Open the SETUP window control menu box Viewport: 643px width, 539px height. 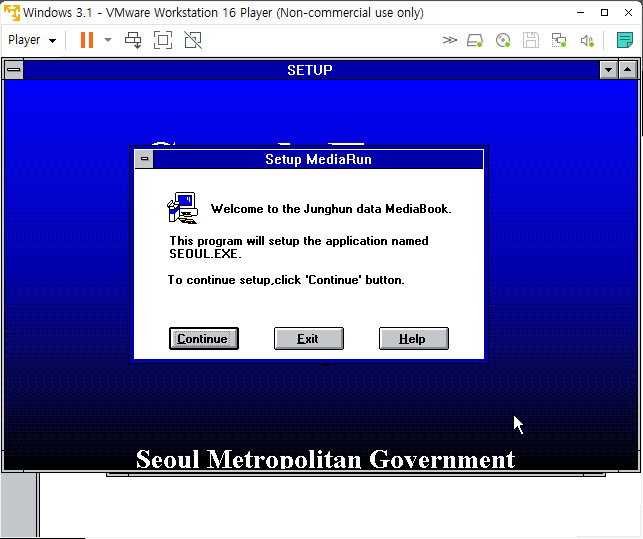(13, 70)
